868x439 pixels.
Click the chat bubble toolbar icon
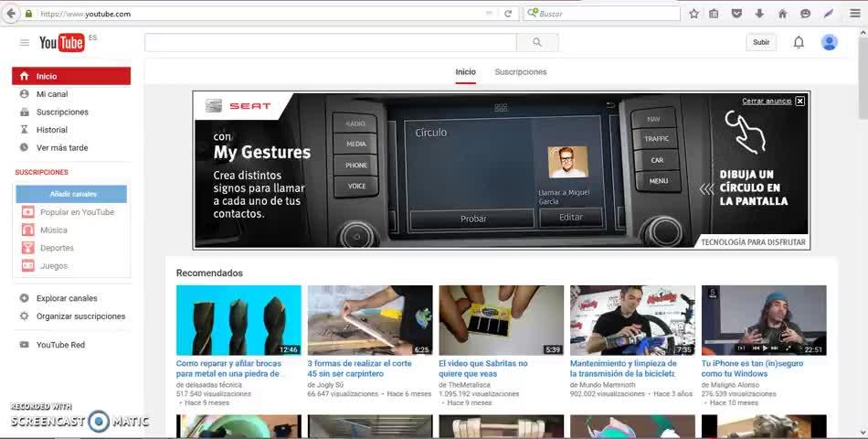point(806,14)
